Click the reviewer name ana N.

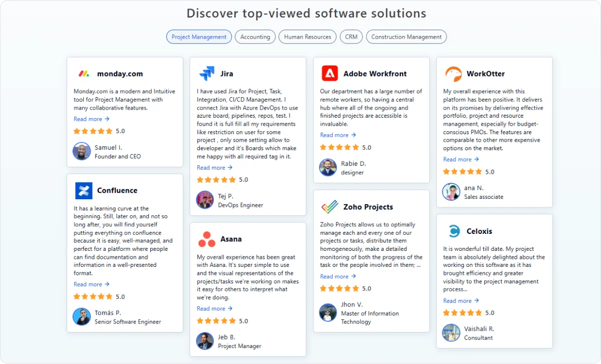pos(474,188)
